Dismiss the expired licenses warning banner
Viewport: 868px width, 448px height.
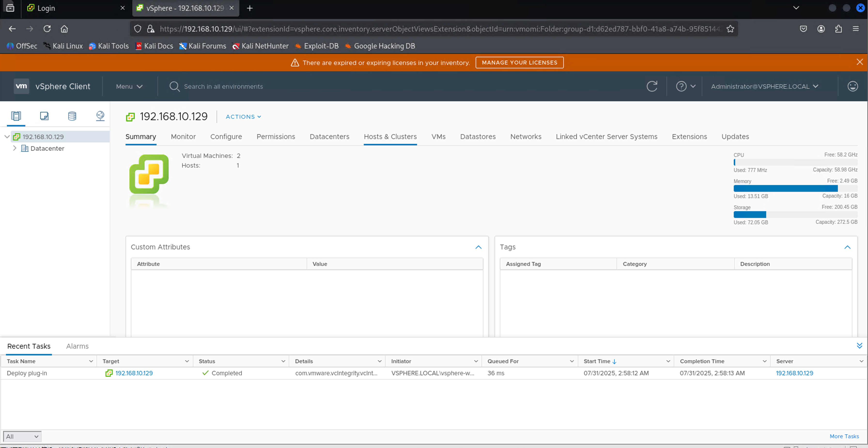[x=859, y=62]
